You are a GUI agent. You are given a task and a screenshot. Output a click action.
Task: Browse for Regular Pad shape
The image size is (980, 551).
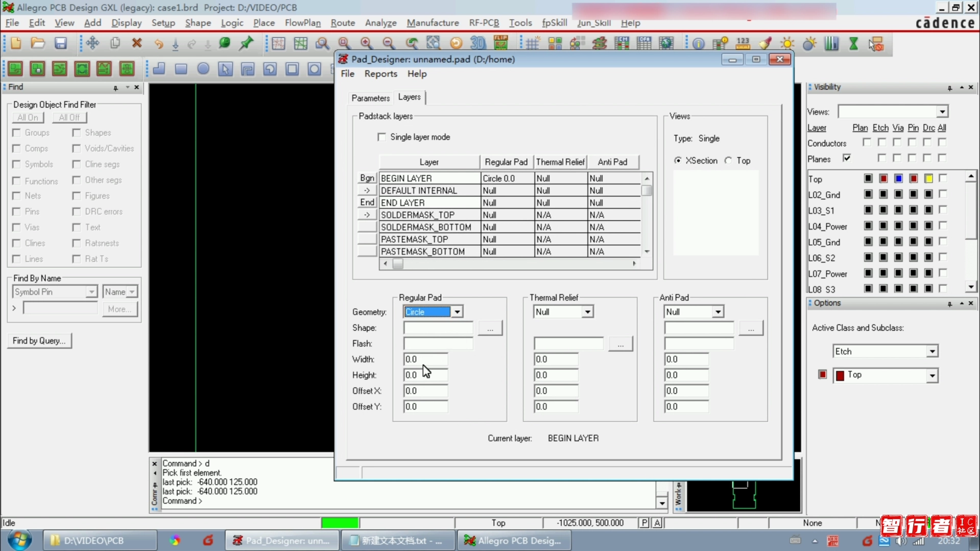tap(490, 328)
